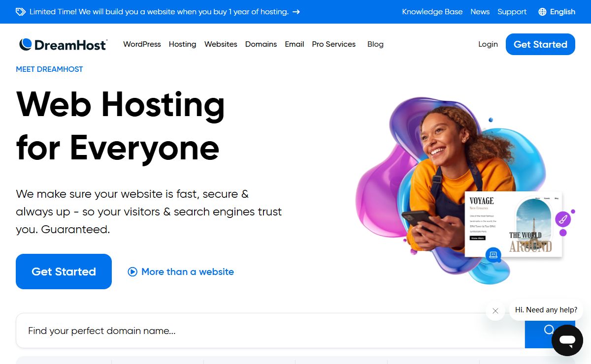
Task: Open the Email menu
Action: click(x=295, y=44)
